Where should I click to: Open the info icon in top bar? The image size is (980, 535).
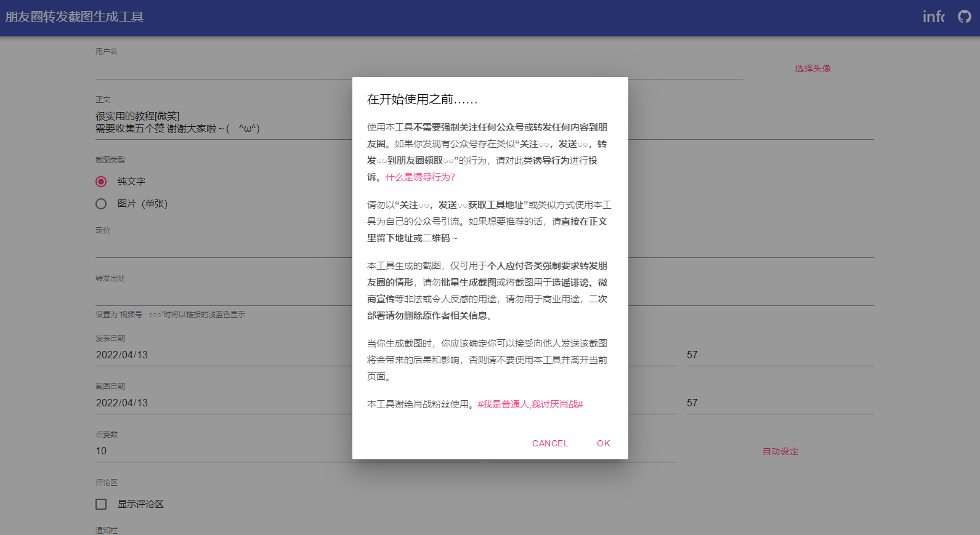pos(933,17)
